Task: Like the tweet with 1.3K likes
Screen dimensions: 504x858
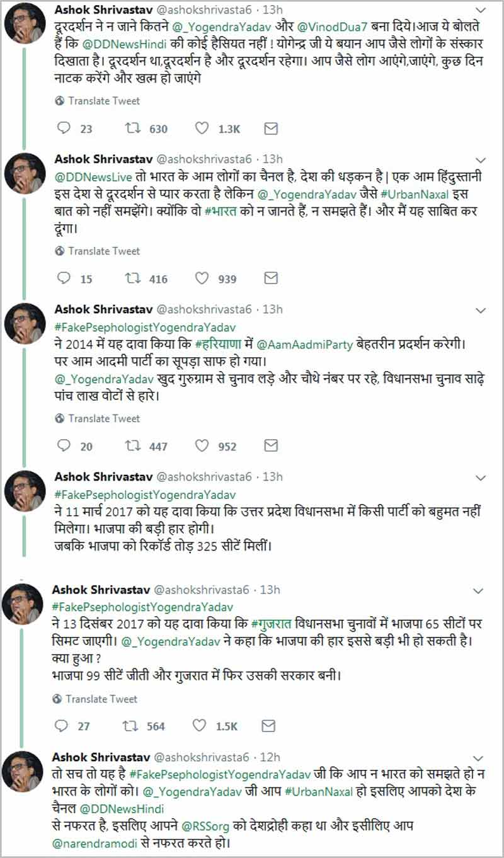Action: click(202, 129)
